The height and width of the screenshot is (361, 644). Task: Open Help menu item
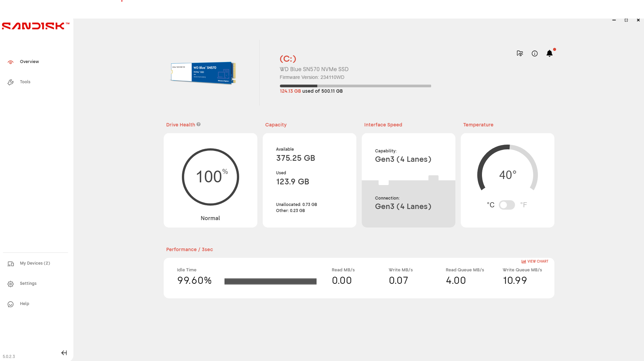click(24, 304)
